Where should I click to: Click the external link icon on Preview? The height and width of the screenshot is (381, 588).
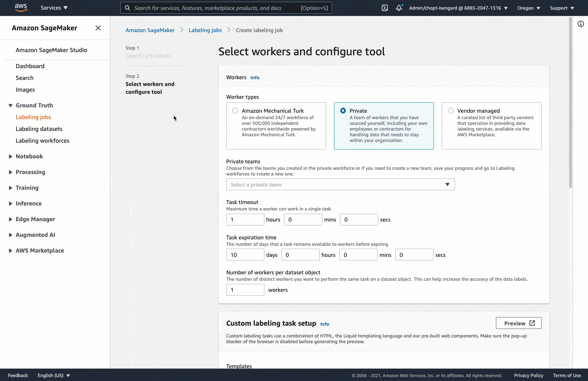click(532, 323)
